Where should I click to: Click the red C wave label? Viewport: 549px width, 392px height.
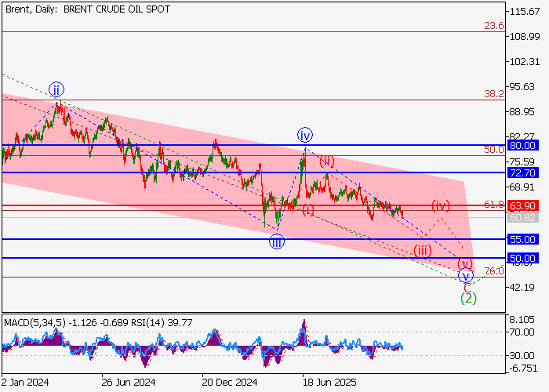[467, 287]
